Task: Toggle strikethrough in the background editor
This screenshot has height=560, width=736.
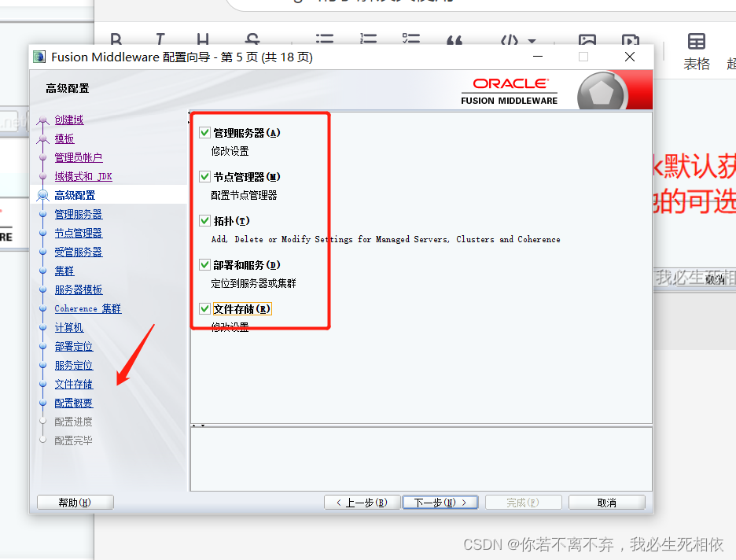Action: coord(252,39)
